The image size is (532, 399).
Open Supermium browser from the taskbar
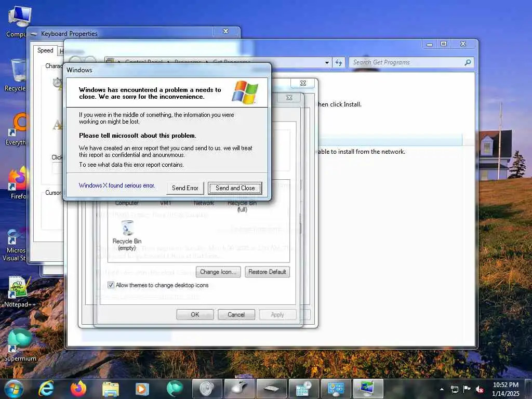pos(175,389)
